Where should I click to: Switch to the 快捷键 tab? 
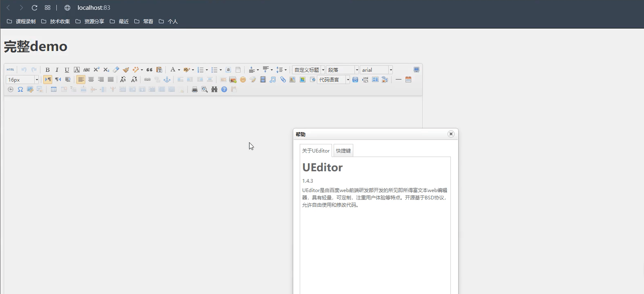(x=343, y=151)
